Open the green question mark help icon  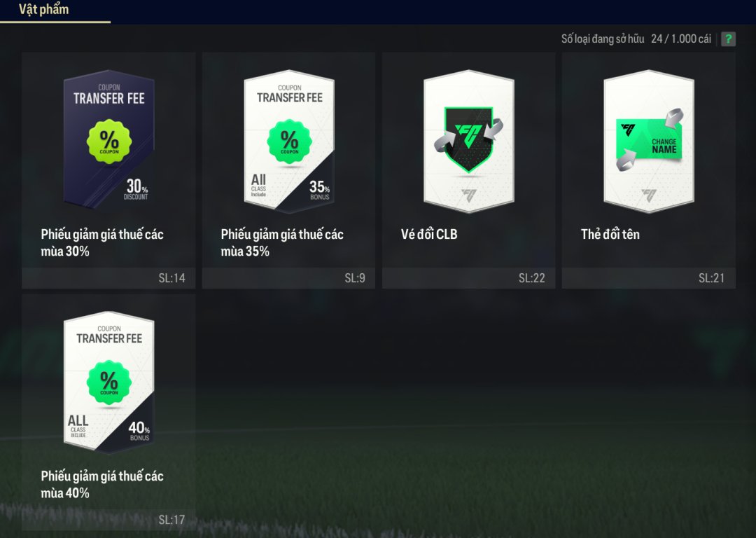click(728, 39)
